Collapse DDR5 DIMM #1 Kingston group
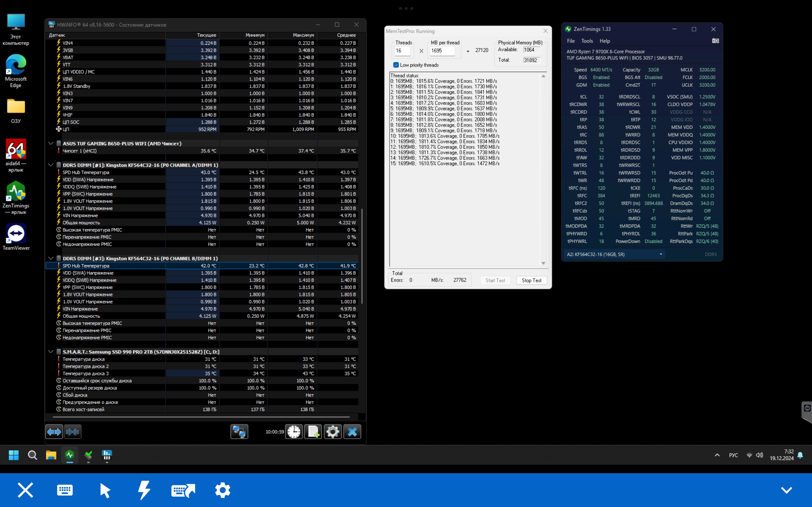The height and width of the screenshot is (507, 812). point(51,165)
